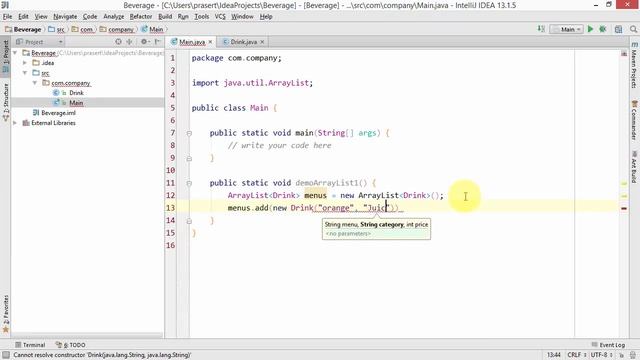This screenshot has height=360, width=640.
Task: Expand the .idea folder node
Action: pyautogui.click(x=25, y=63)
